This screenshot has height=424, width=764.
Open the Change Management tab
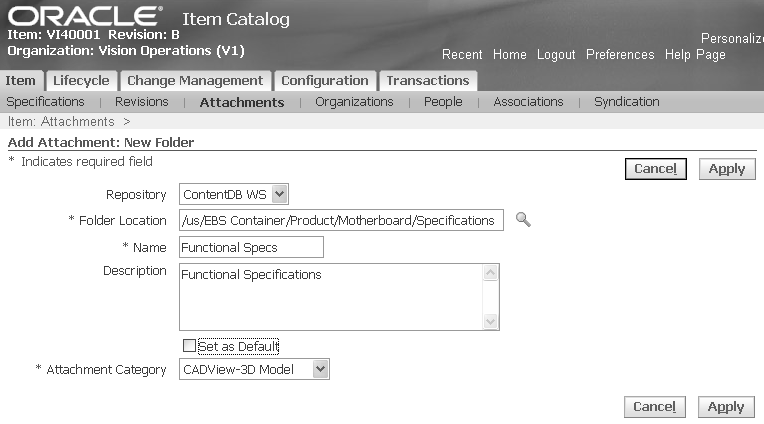pyautogui.click(x=195, y=81)
